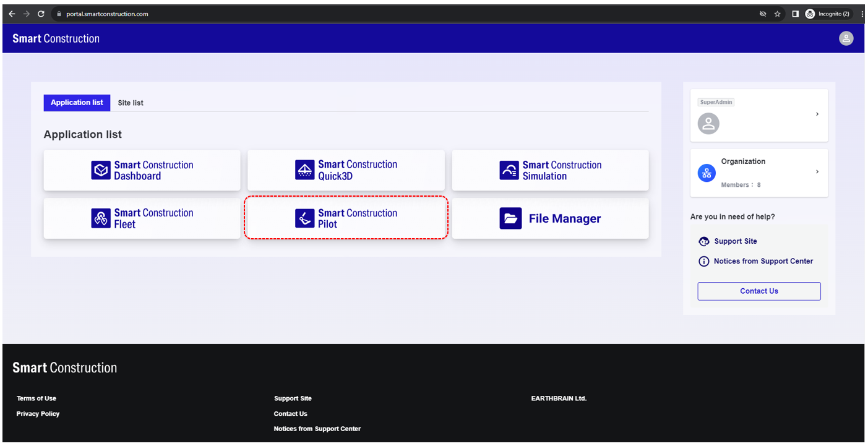Screen dimensions: 868x446
Task: Expand the Organization card chevron
Action: tap(817, 172)
